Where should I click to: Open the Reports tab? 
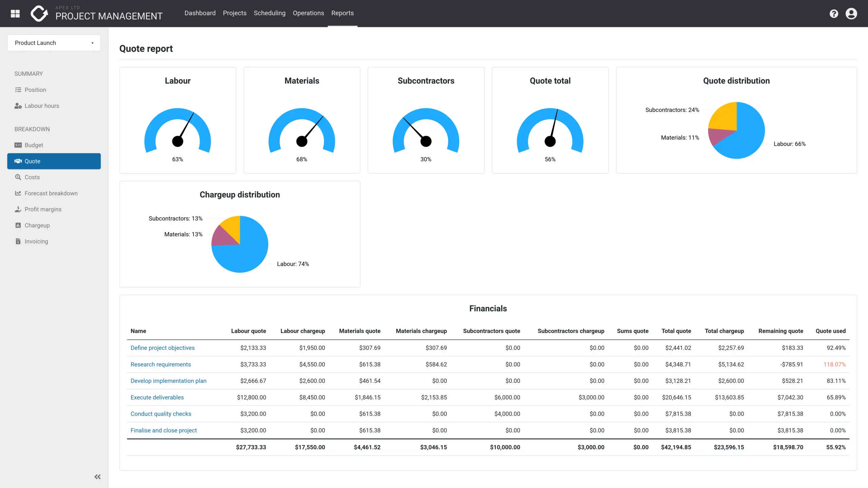pyautogui.click(x=342, y=13)
